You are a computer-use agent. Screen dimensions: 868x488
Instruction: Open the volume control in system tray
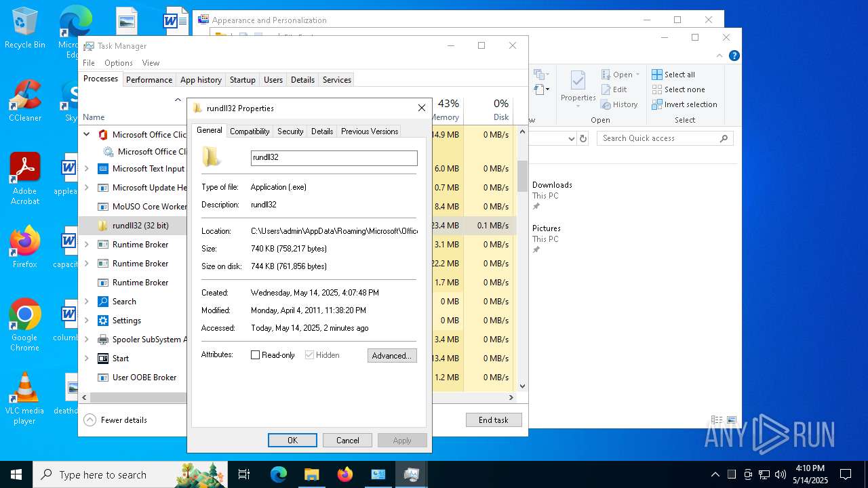coord(780,474)
